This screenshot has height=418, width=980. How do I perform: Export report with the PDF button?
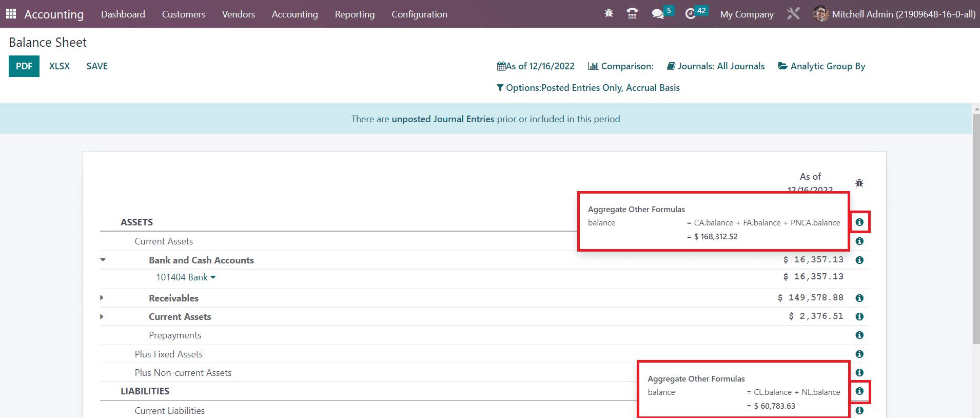(24, 66)
